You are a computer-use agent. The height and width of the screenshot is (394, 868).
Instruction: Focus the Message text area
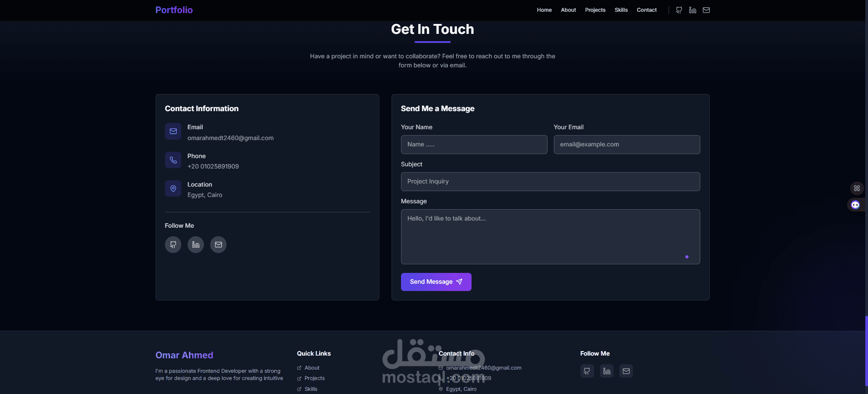[551, 237]
